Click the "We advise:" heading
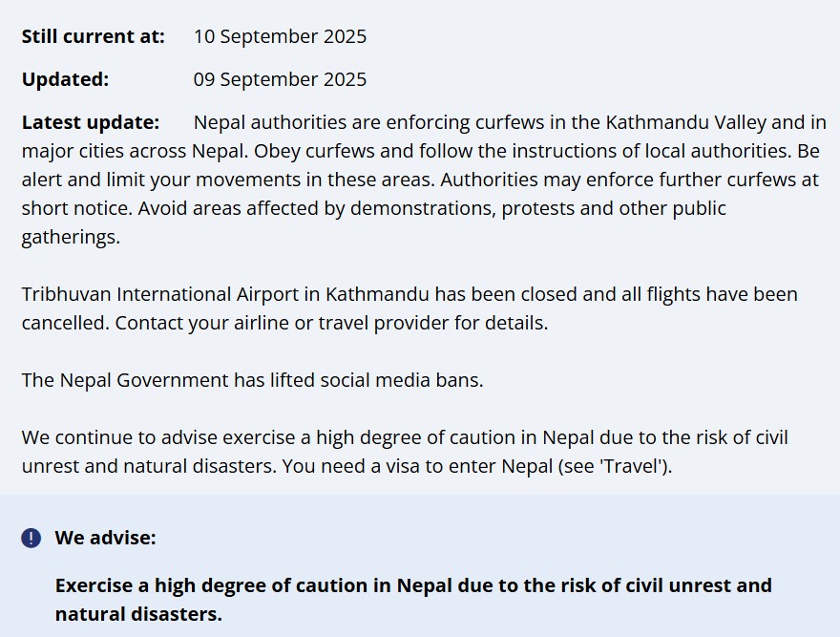 [x=105, y=538]
